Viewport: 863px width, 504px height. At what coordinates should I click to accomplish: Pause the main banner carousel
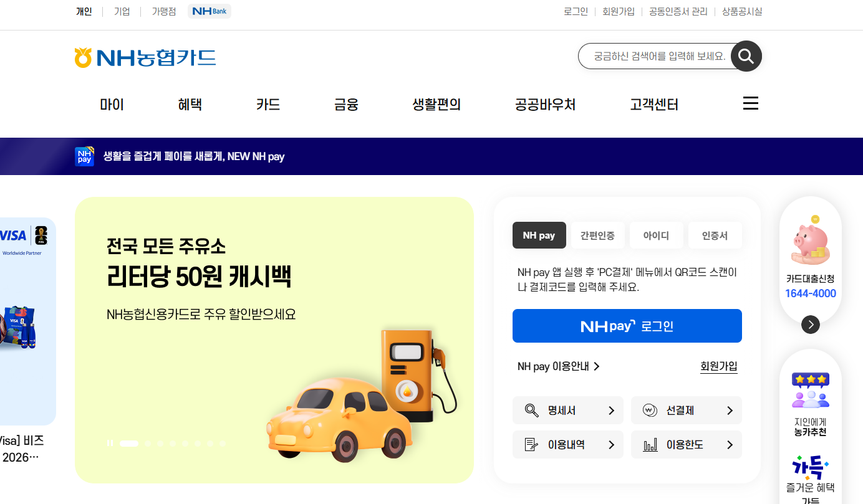(110, 443)
